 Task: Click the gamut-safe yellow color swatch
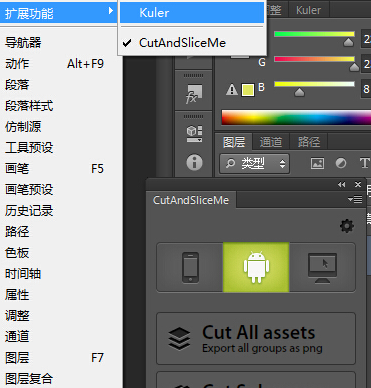pos(248,90)
